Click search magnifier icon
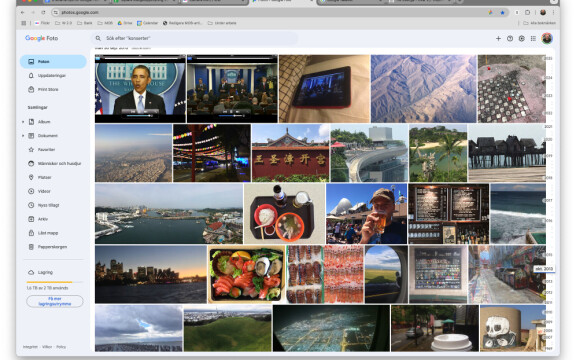576x360 pixels. coord(98,38)
